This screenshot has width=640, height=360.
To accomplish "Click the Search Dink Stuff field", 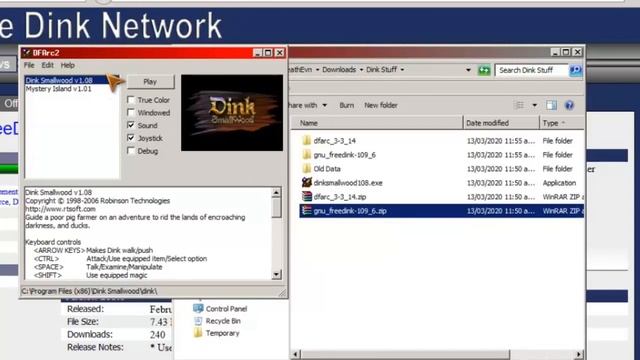I will pos(531,70).
